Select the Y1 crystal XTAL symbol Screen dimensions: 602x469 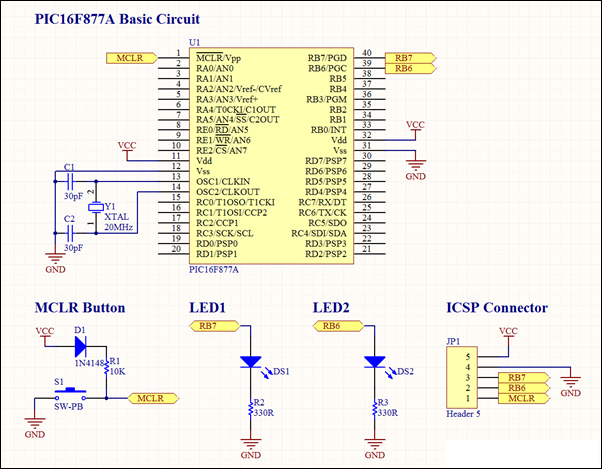point(96,207)
